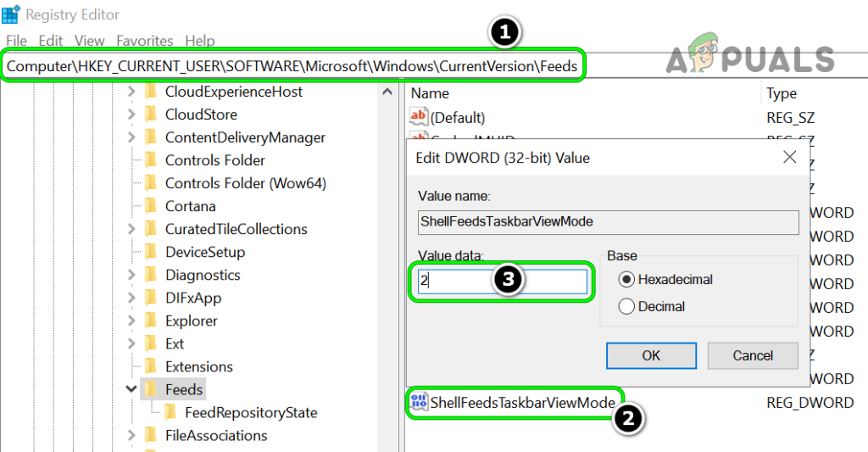Expand the FileAssociations tree node

point(131,436)
